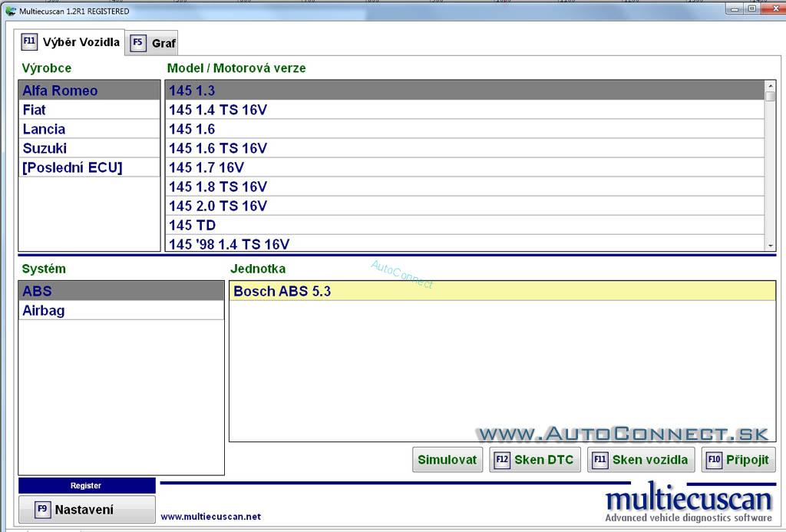This screenshot has height=532, width=786.
Task: Select [Poslední ECU] entry
Action: 89,167
